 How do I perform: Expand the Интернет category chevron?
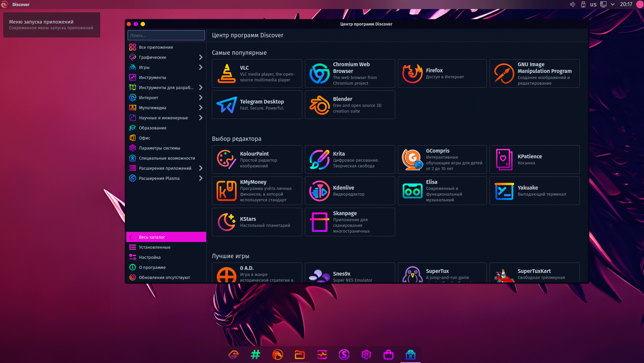click(201, 97)
